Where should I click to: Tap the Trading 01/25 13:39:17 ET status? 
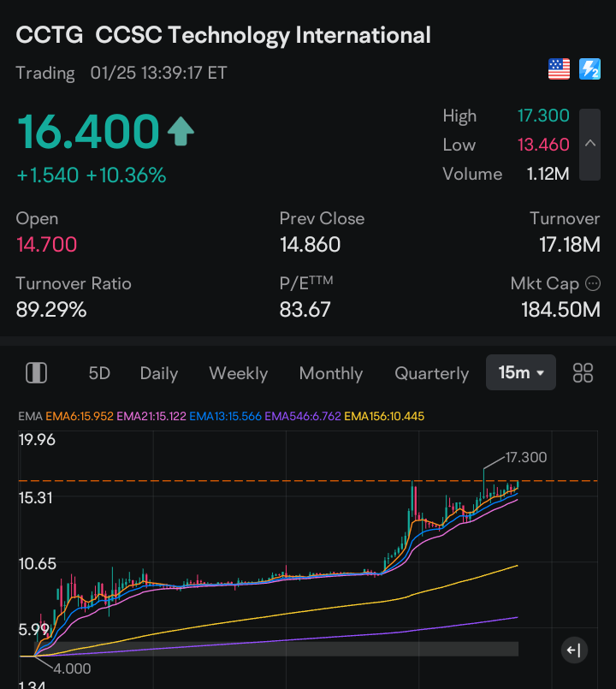pyautogui.click(x=121, y=73)
